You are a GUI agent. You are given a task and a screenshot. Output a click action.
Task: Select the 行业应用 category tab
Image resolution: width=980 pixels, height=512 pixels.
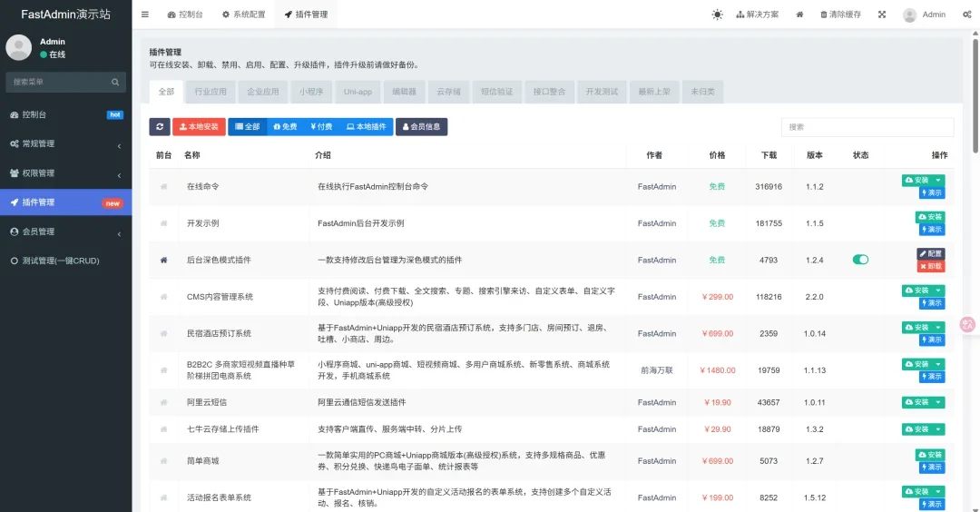pyautogui.click(x=210, y=92)
